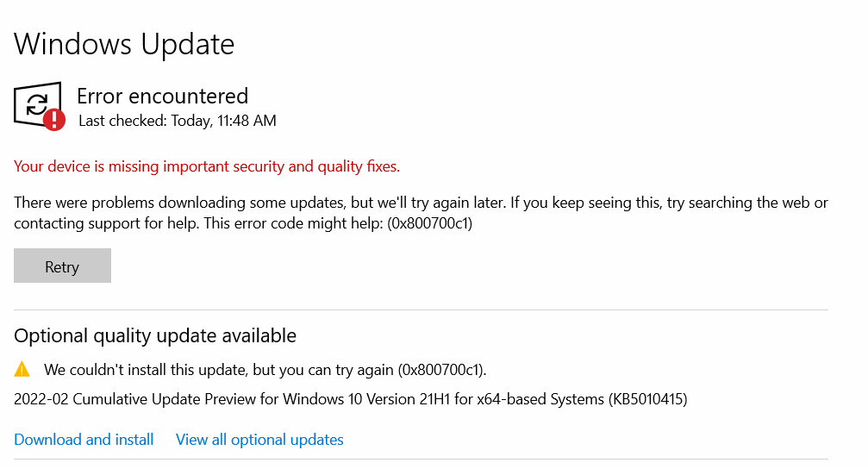Click the Windows Update sync status icon
Viewport: 868px width, 469px height.
point(37,103)
